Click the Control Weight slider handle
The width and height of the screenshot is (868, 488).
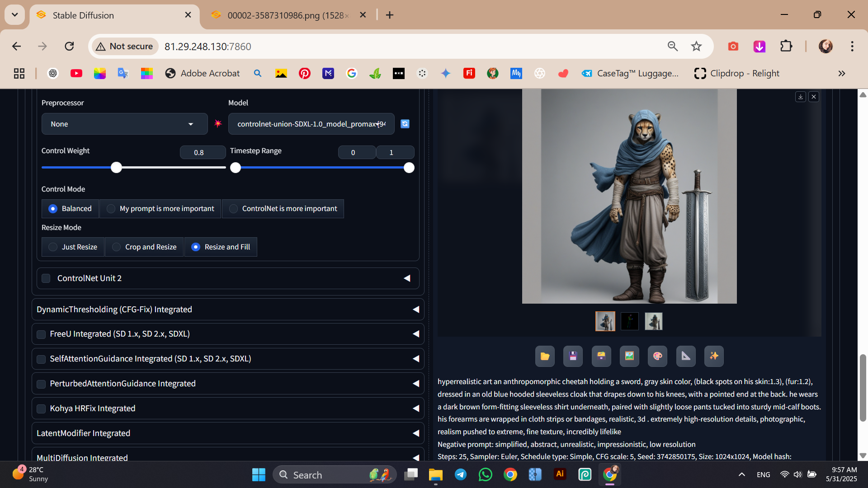(x=117, y=168)
